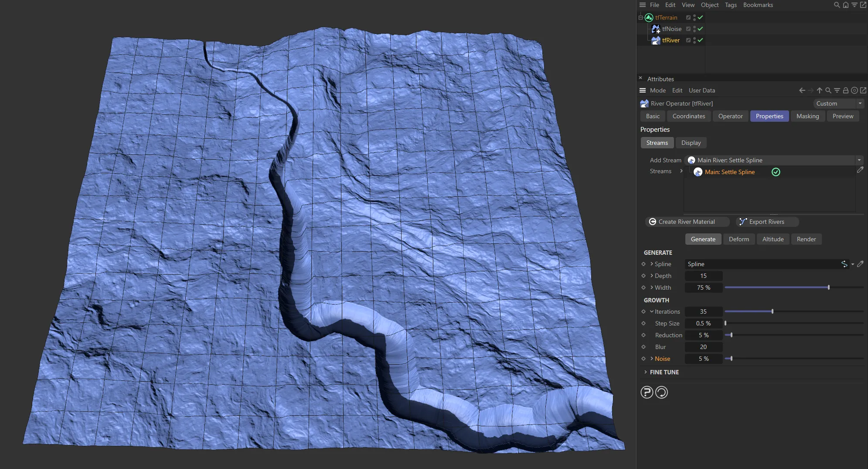Click the tfNoise operator icon
This screenshot has height=469, width=868.
[x=655, y=29]
